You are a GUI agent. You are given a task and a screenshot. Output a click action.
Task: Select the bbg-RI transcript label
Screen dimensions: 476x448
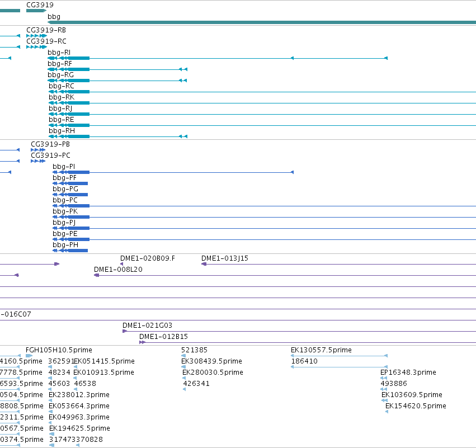tap(59, 53)
